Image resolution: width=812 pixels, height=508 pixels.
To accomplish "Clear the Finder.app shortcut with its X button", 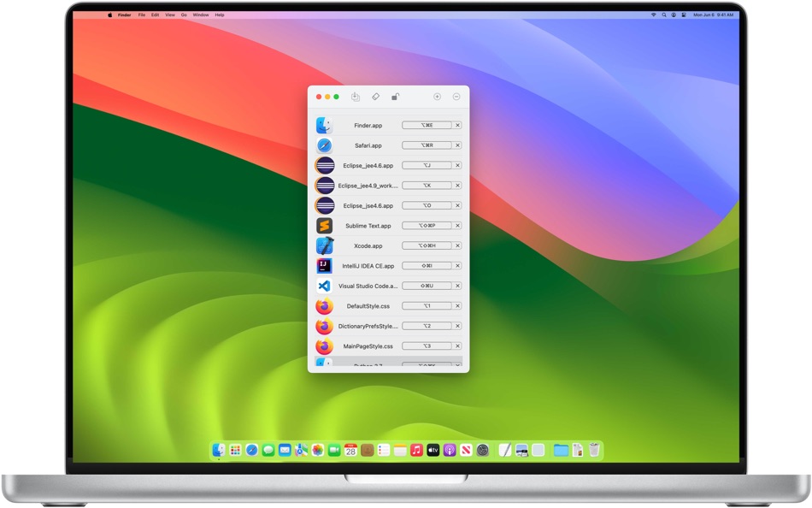I will click(458, 126).
